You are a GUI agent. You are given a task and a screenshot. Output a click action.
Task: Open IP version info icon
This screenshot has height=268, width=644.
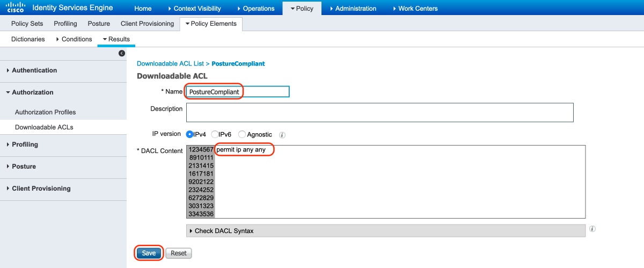pyautogui.click(x=282, y=135)
